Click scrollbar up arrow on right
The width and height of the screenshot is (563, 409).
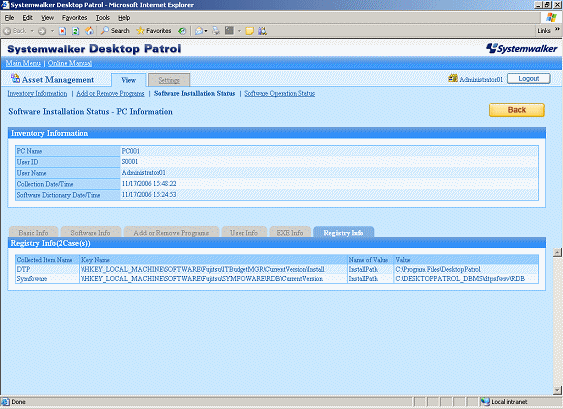click(557, 252)
